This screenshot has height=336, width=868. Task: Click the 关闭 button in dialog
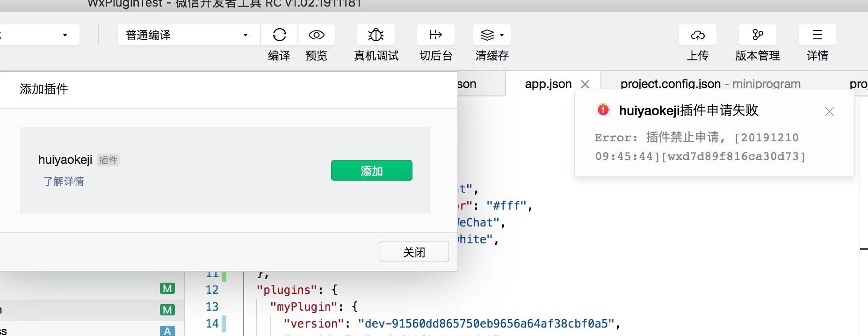tap(414, 252)
